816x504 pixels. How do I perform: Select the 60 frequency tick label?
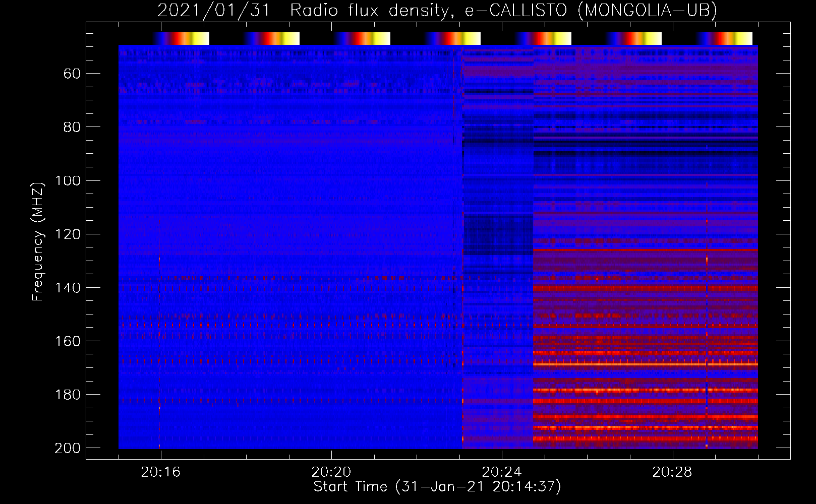[72, 74]
